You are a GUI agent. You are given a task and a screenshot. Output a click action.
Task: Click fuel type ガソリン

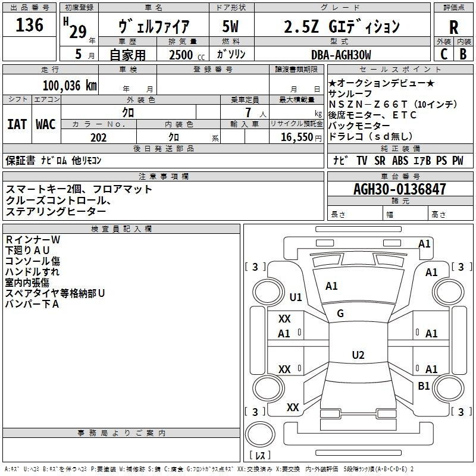click(231, 54)
